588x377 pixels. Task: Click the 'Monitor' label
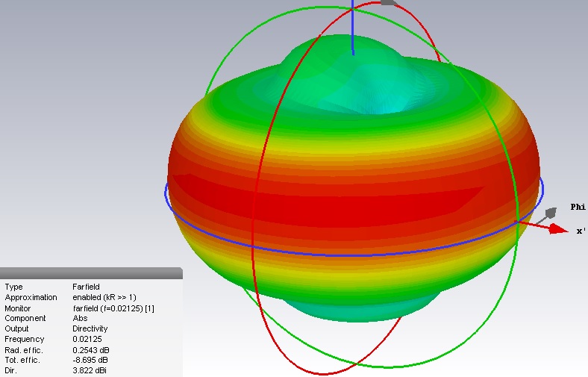[x=18, y=308]
